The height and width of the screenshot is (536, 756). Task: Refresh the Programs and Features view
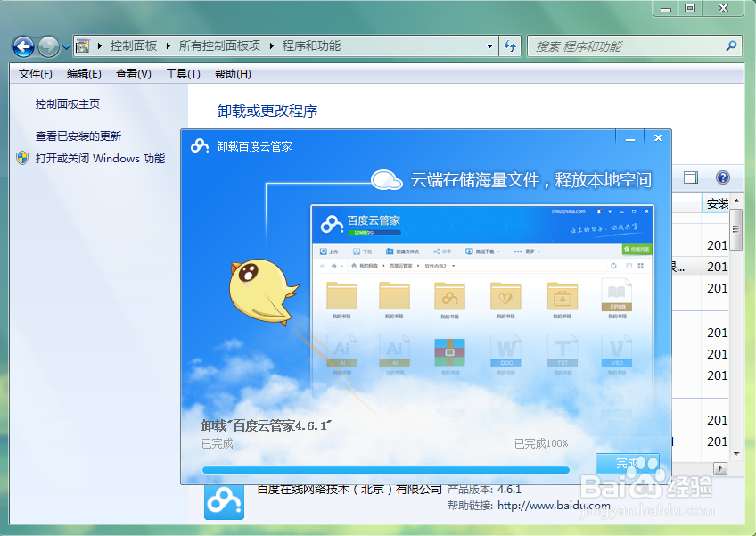click(510, 46)
